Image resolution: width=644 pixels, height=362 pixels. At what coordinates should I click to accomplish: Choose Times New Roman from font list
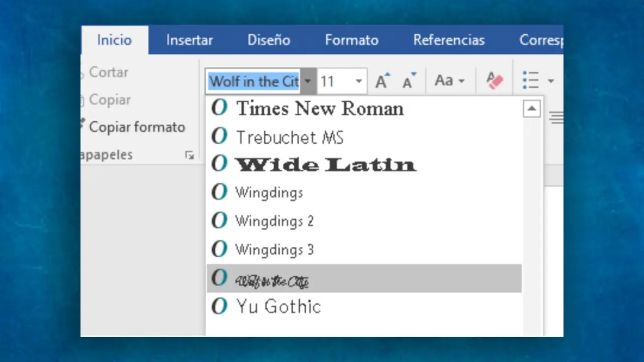319,109
